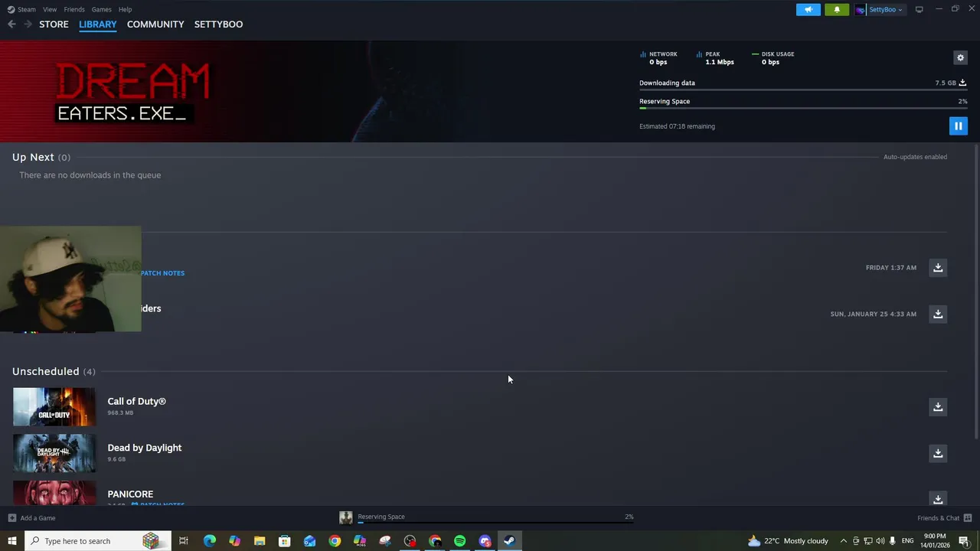Start PANICORE download
Image resolution: width=980 pixels, height=551 pixels.
tap(938, 499)
